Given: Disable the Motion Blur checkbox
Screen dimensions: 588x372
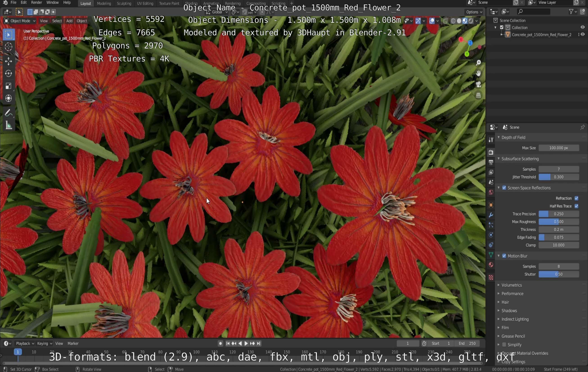Looking at the screenshot, I should click(504, 256).
